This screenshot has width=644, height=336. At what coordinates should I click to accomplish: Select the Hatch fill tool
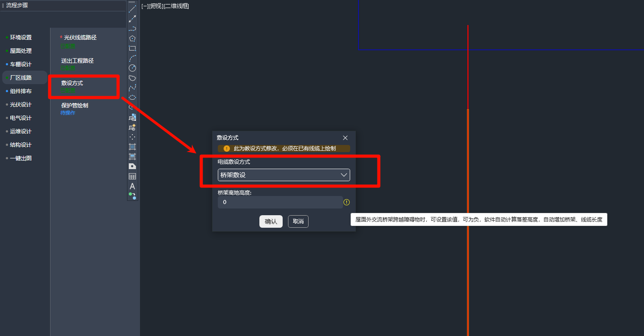[132, 147]
